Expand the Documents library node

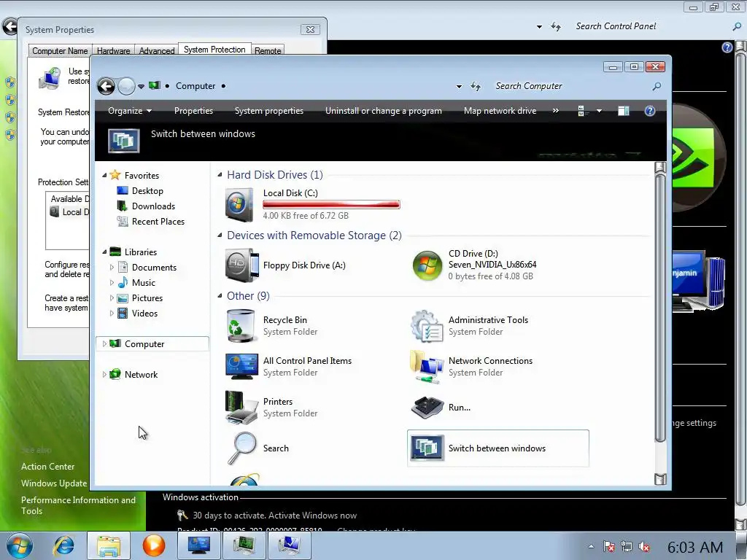(112, 267)
